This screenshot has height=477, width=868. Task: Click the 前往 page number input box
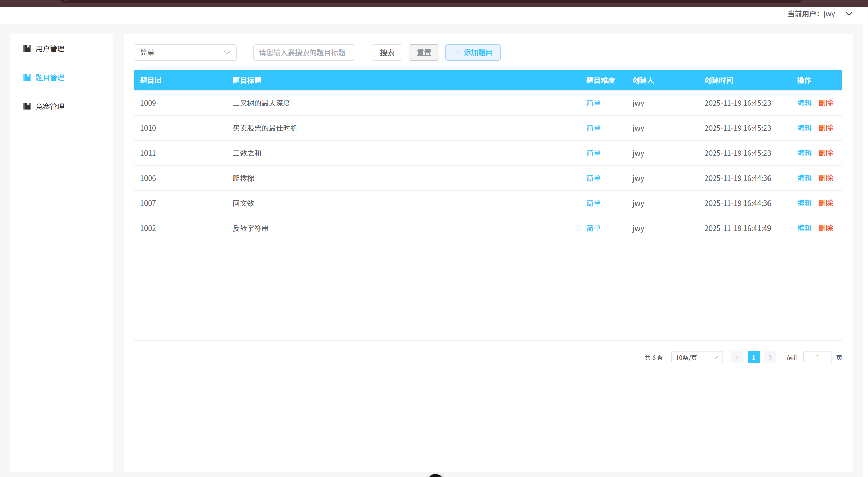(817, 357)
